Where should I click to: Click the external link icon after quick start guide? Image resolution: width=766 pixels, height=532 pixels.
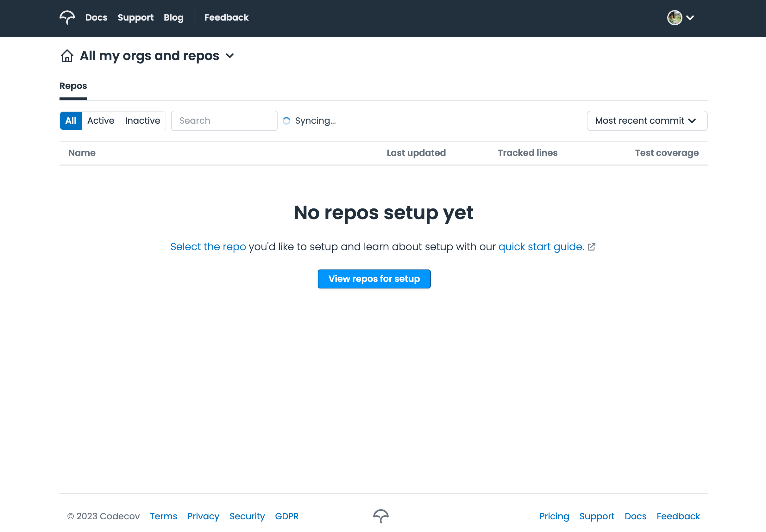591,247
